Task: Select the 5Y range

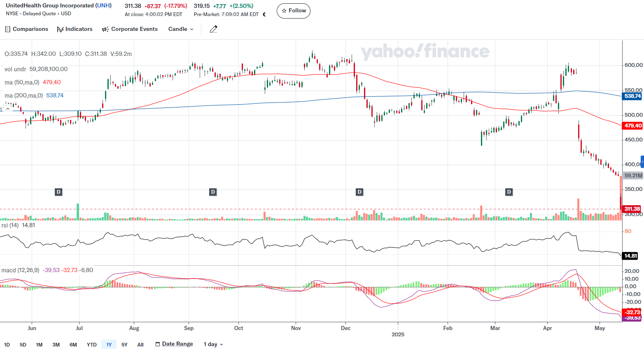Action: point(124,345)
